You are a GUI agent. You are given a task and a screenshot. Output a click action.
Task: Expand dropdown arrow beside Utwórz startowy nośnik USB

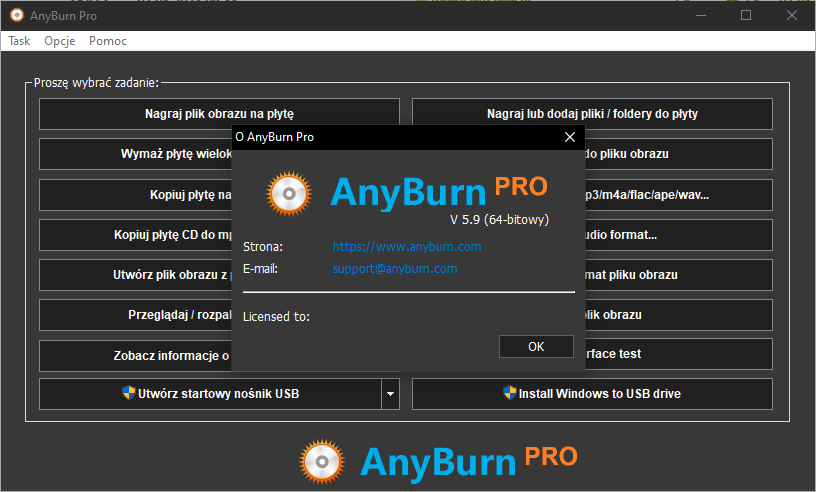(390, 394)
